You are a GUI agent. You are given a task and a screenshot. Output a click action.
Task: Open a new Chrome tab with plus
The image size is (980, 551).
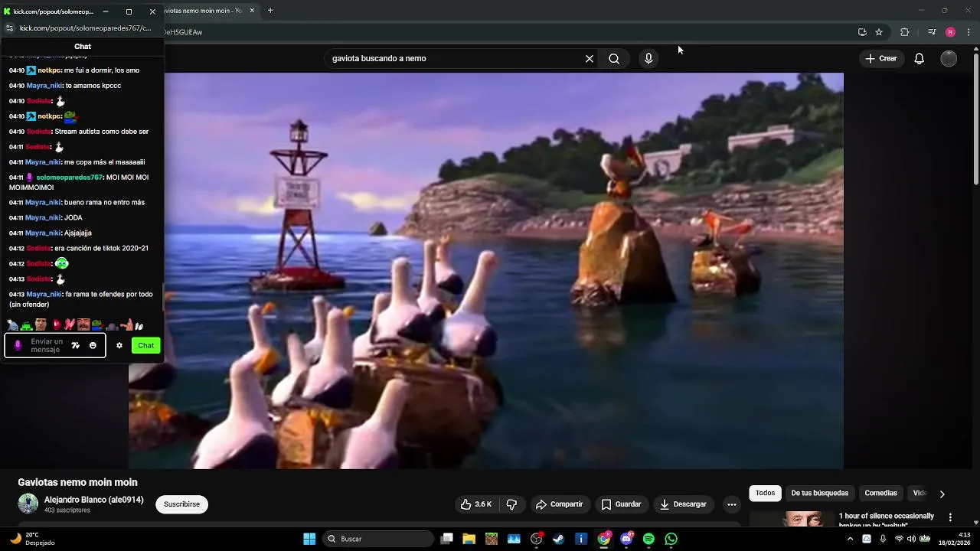[270, 11]
